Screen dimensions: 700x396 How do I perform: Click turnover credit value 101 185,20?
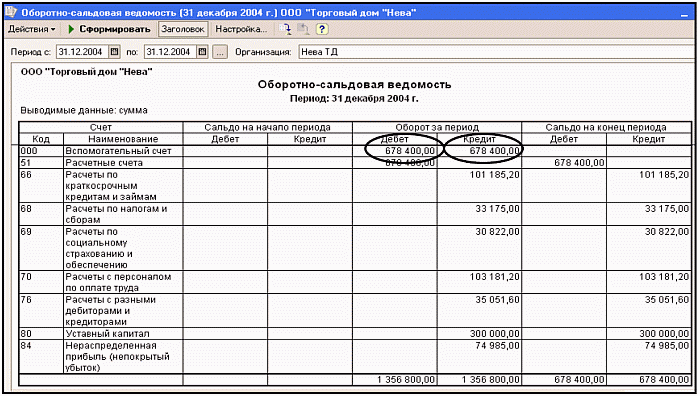pyautogui.click(x=495, y=175)
